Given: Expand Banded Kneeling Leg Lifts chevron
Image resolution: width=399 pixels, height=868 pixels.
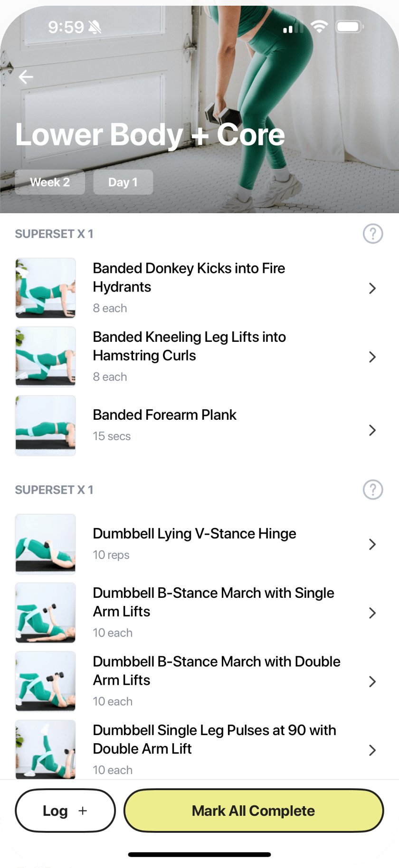Looking at the screenshot, I should [372, 357].
